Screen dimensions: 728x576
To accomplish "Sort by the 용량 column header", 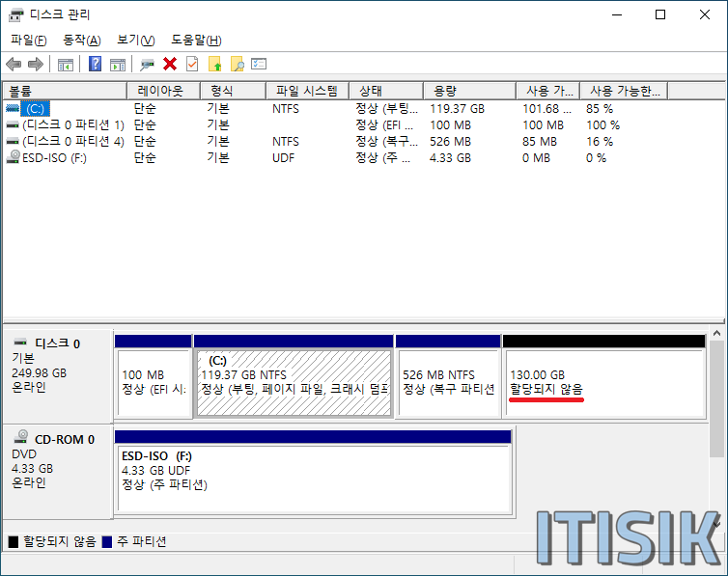I will tap(470, 91).
